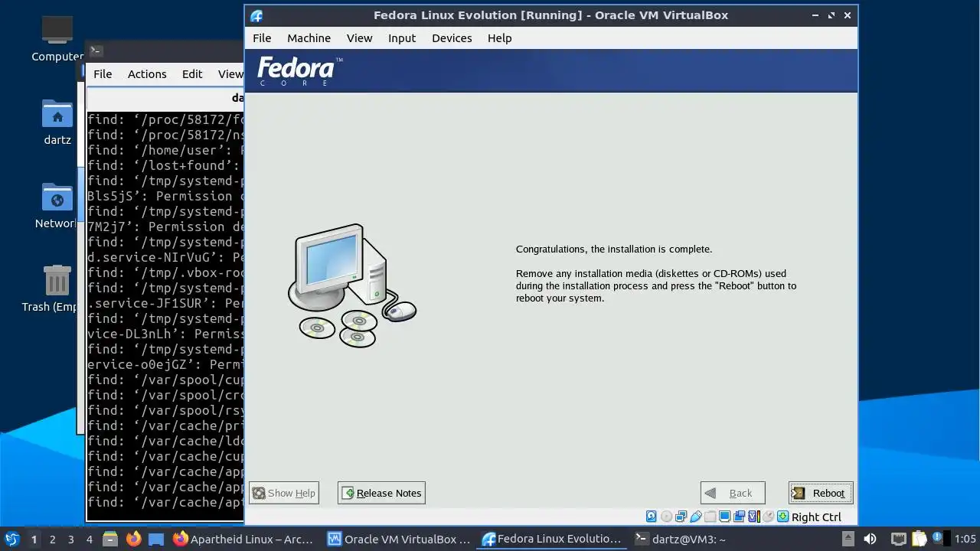Image resolution: width=980 pixels, height=551 pixels.
Task: Click the taskbar clock showing 1:05
Action: tap(965, 539)
